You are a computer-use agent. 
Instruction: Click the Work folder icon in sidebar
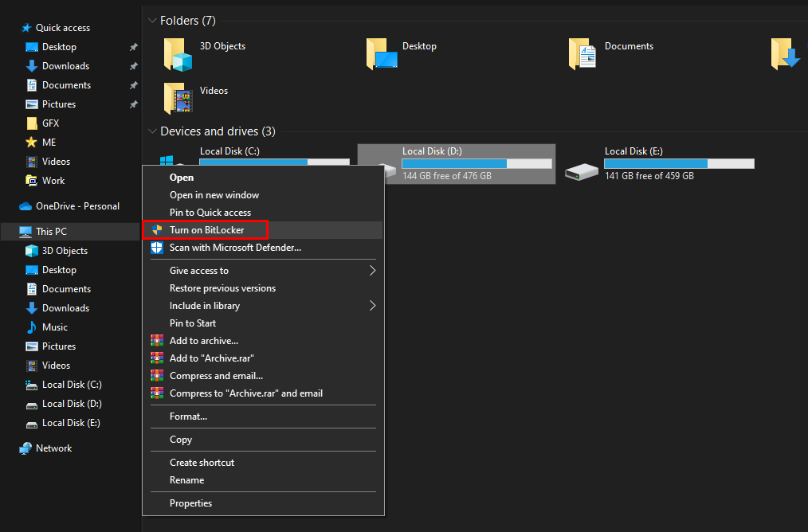click(x=31, y=180)
